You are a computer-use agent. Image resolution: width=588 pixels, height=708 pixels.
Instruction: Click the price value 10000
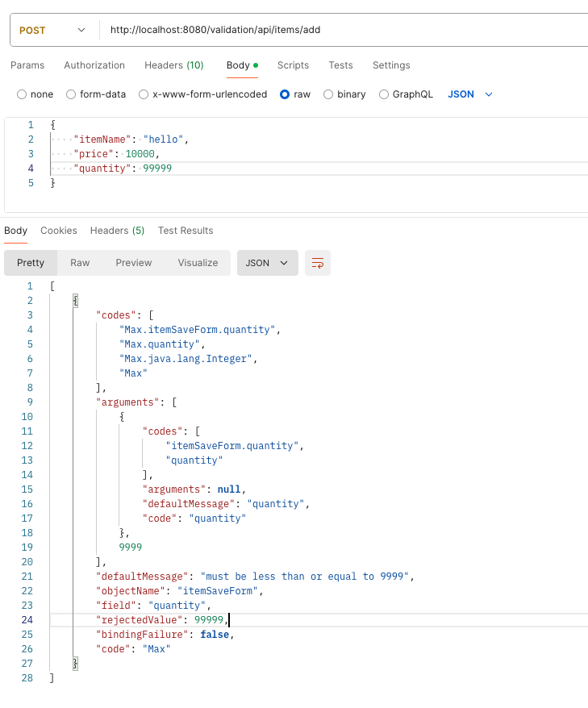pos(140,154)
